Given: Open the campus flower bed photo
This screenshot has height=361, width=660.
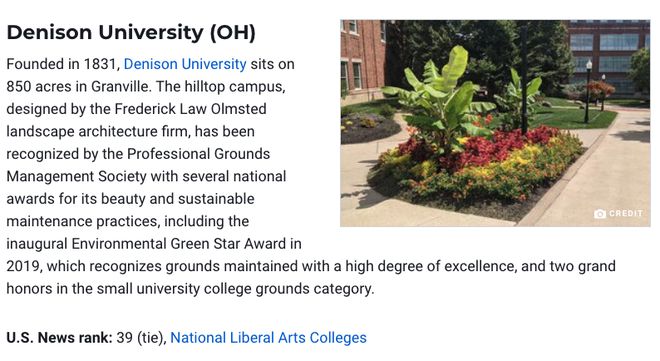Looking at the screenshot, I should (x=495, y=123).
